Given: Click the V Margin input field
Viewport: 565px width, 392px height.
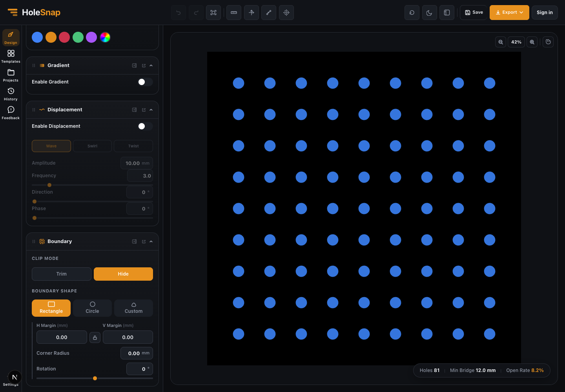Looking at the screenshot, I should [x=128, y=337].
